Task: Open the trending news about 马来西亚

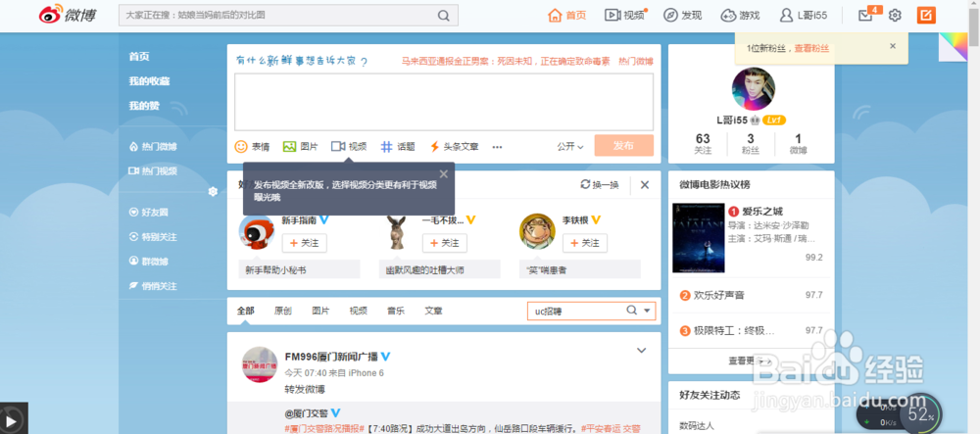Action: (505, 61)
